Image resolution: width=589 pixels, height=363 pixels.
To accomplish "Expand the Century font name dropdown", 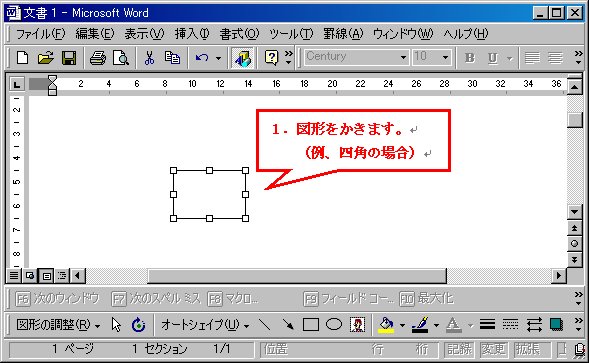I will pyautogui.click(x=403, y=57).
